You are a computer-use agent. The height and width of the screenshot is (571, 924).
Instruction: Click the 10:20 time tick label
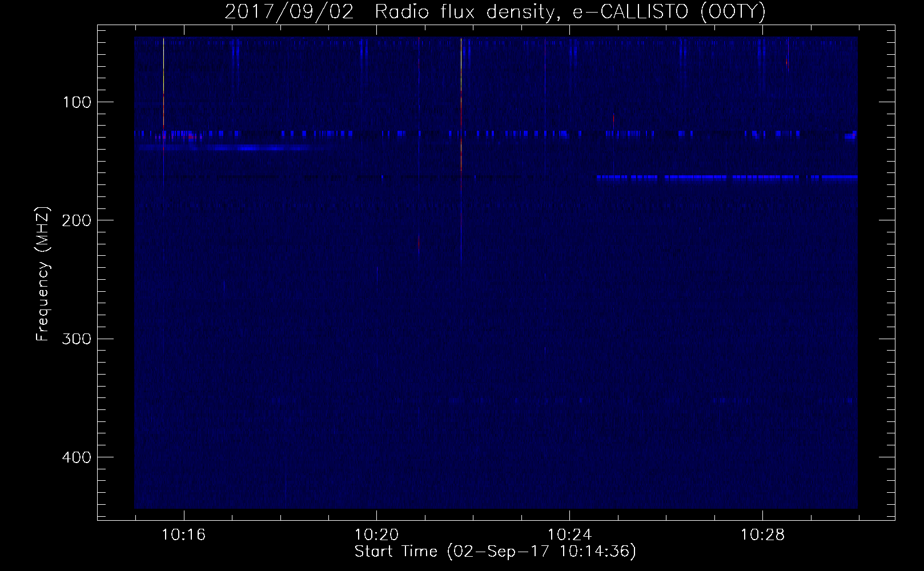(376, 535)
